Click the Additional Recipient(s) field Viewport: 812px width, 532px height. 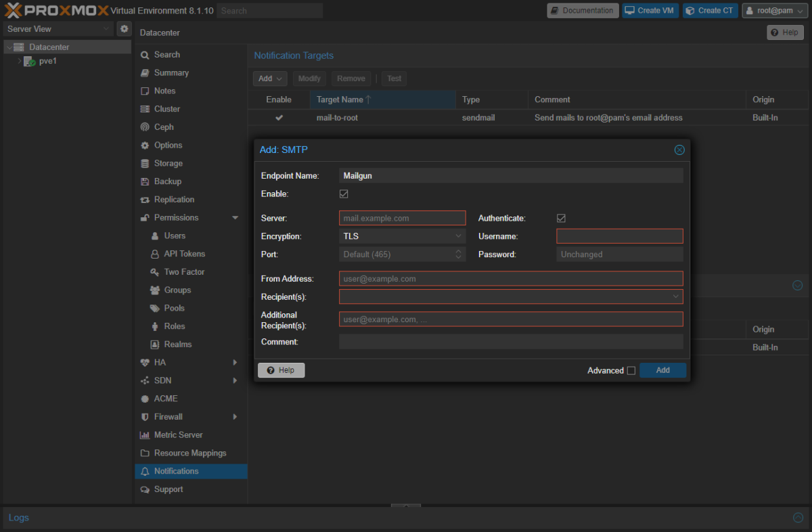pyautogui.click(x=511, y=319)
